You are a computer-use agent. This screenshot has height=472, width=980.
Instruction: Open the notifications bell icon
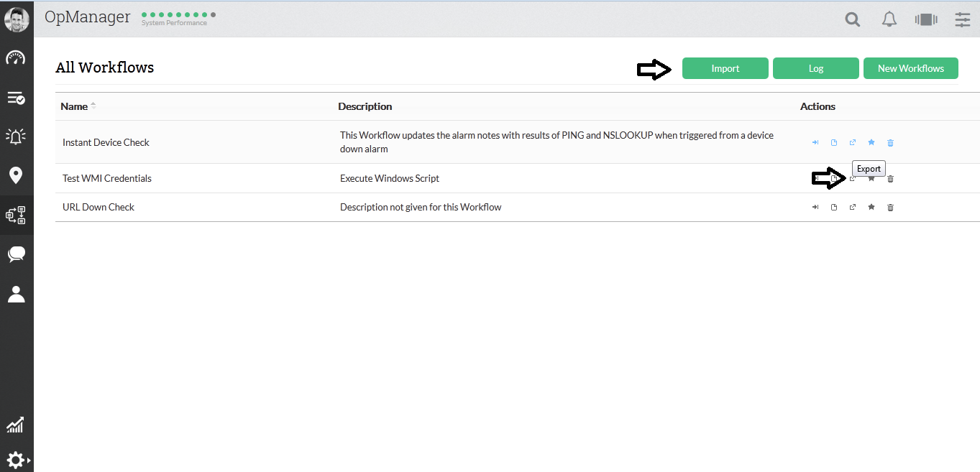(889, 20)
